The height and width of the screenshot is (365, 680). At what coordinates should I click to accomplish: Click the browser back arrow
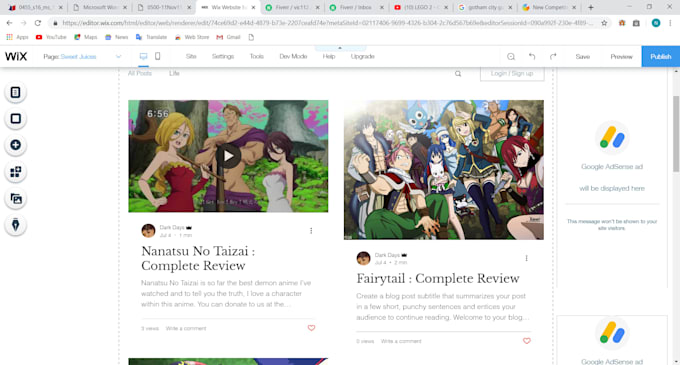pyautogui.click(x=10, y=23)
